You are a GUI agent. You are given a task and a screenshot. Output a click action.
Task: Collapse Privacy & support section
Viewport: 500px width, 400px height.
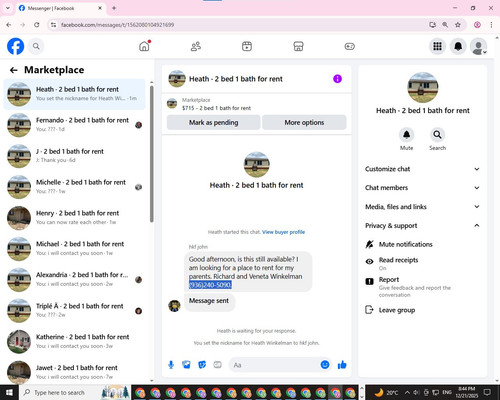(422, 226)
